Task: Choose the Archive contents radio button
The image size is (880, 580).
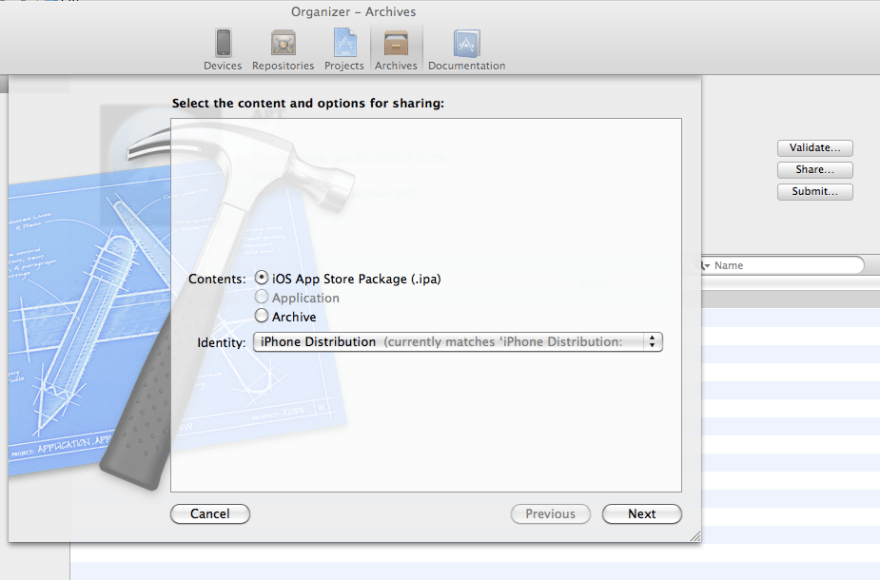Action: 262,316
